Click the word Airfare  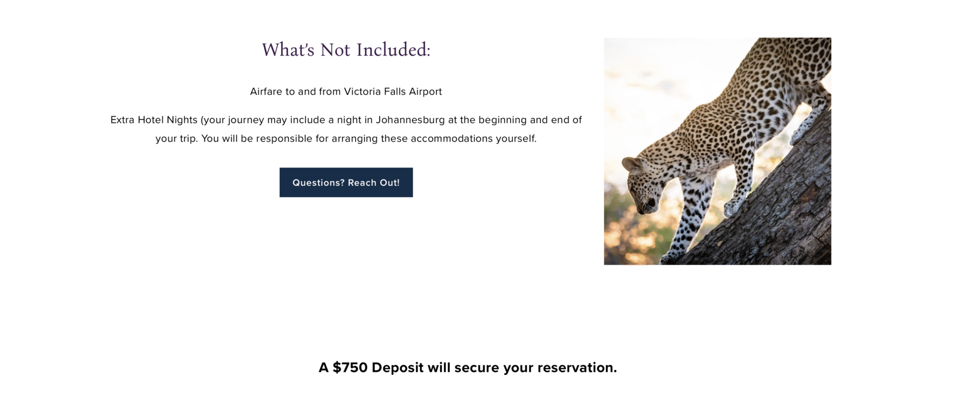[x=266, y=91]
